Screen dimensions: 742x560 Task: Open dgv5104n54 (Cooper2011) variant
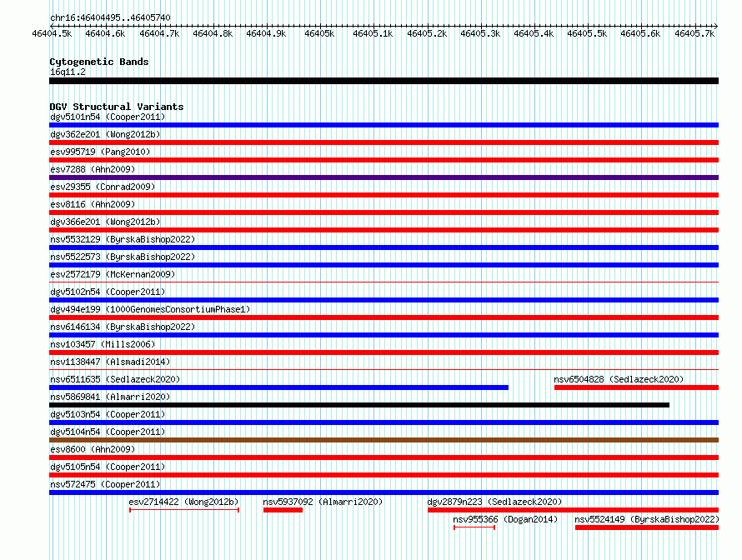[x=108, y=432]
